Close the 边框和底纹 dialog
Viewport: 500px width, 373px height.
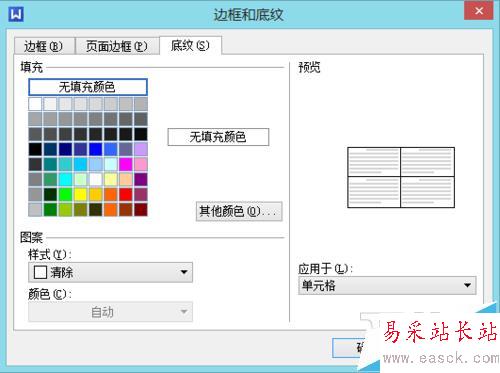tap(479, 11)
